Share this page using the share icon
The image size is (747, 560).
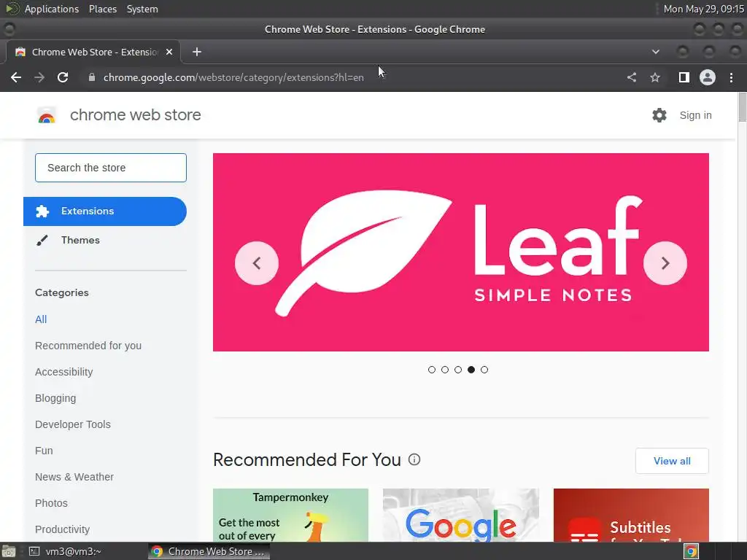click(632, 77)
